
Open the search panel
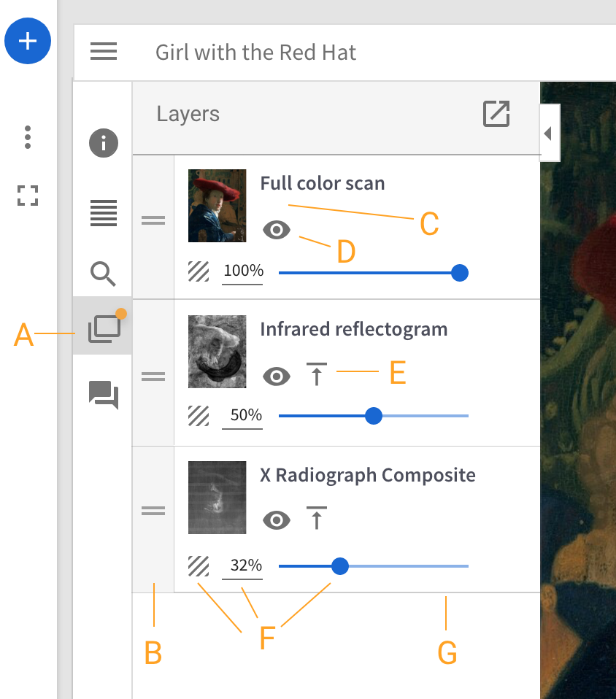103,275
